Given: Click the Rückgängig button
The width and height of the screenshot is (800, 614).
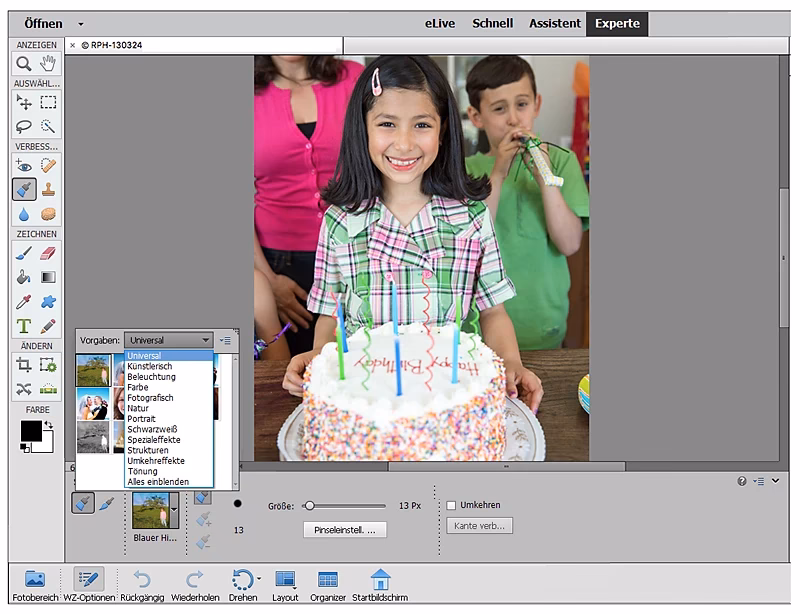Looking at the screenshot, I should (x=142, y=581).
